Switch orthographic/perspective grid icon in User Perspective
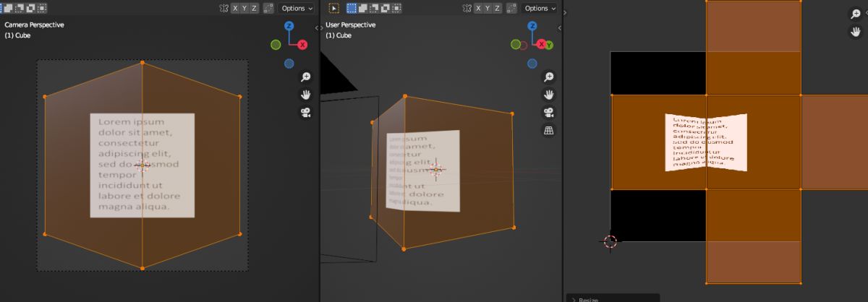Image resolution: width=868 pixels, height=302 pixels. (x=549, y=131)
